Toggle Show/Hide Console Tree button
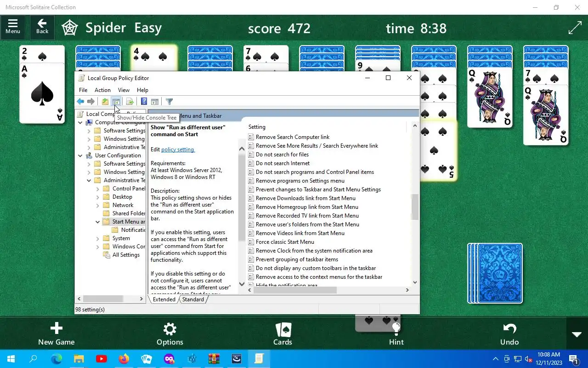Image resolution: width=588 pixels, height=368 pixels. [x=116, y=102]
